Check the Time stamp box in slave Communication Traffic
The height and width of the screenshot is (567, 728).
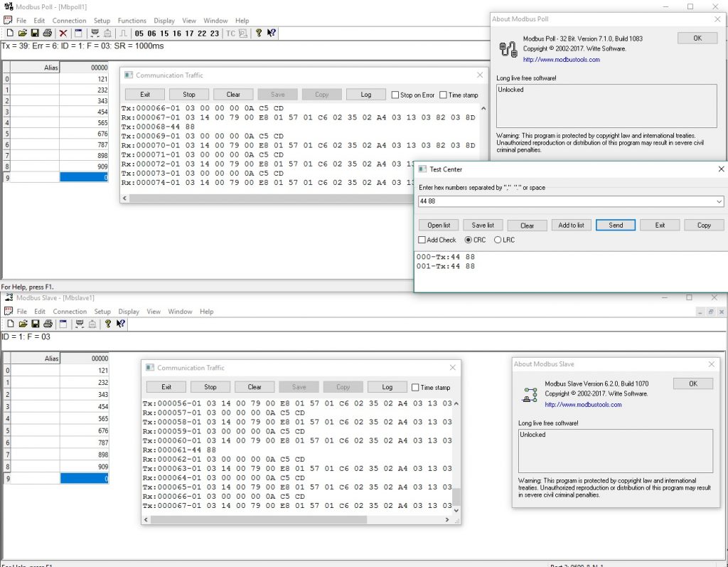(415, 388)
